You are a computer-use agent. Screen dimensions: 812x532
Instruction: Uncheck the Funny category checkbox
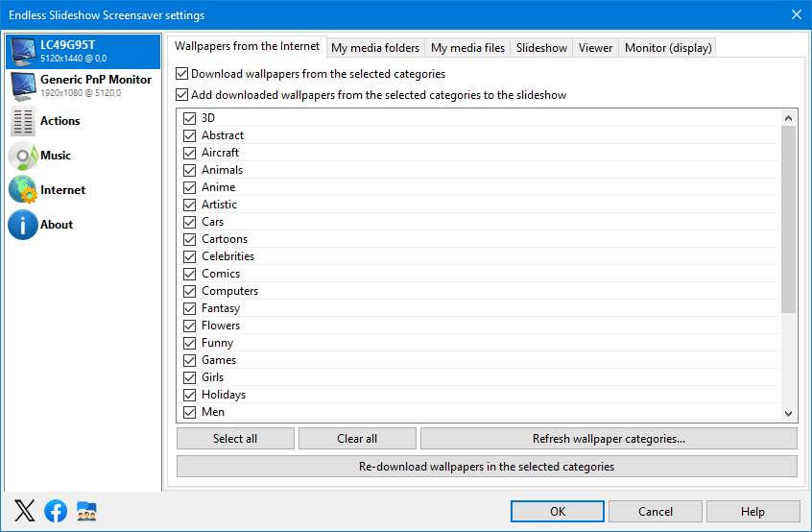point(189,343)
